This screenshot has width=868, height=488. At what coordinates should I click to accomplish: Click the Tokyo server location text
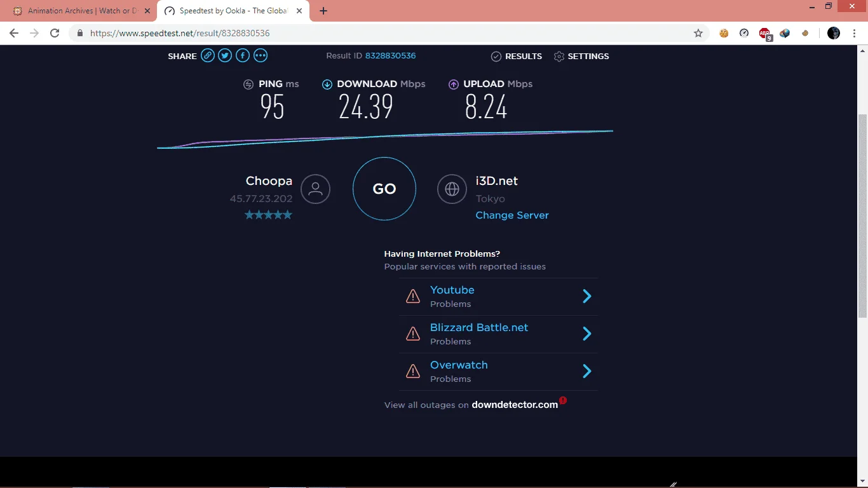click(x=490, y=199)
